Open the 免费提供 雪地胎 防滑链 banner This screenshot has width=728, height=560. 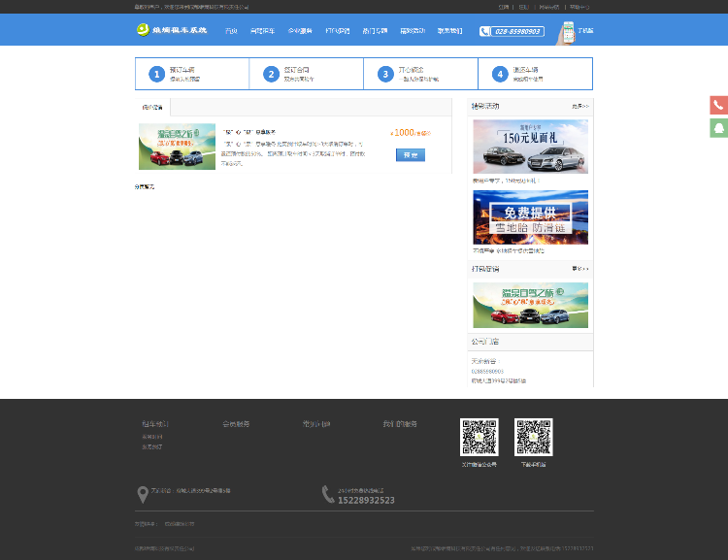530,217
